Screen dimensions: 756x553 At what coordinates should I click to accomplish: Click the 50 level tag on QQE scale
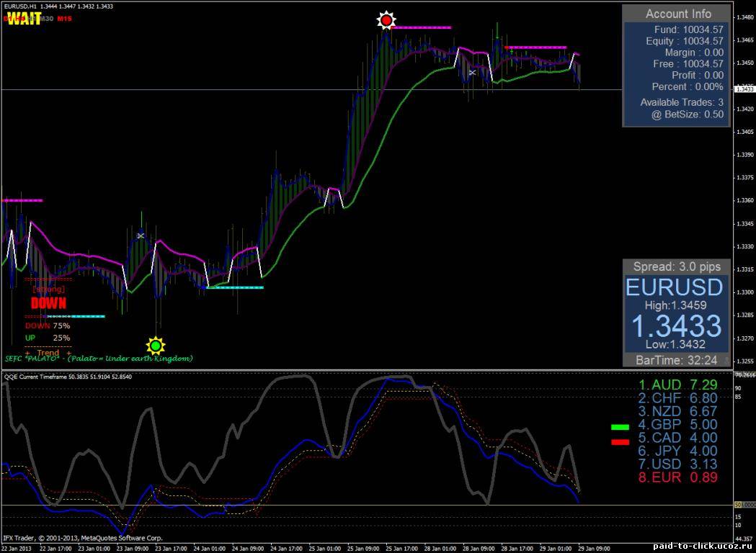738,504
